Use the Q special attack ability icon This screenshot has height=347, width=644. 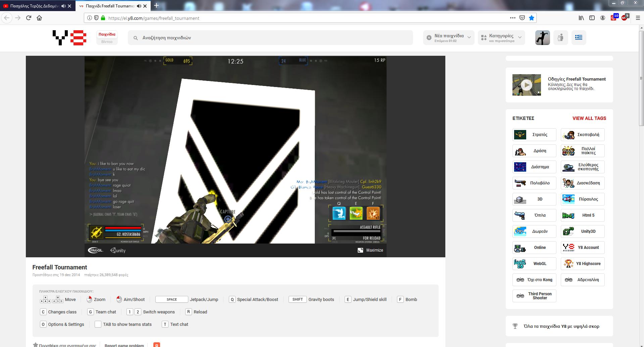(339, 213)
